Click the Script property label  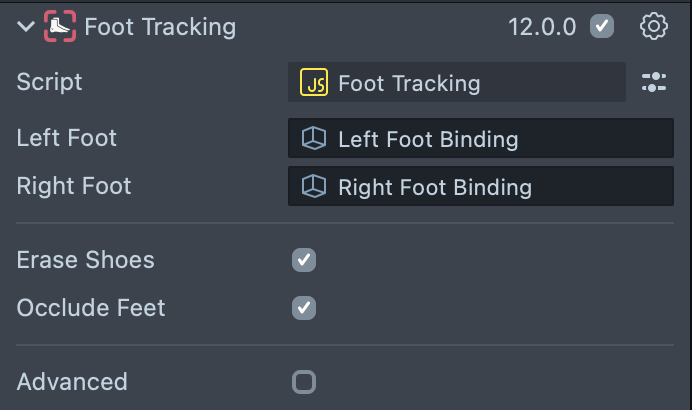[x=49, y=83]
